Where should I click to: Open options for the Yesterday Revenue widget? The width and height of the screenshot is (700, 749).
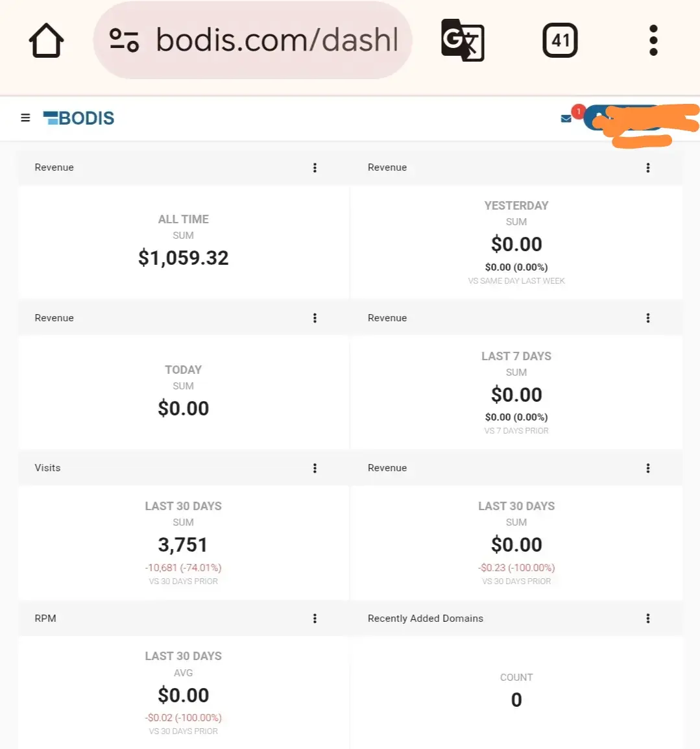pos(648,167)
